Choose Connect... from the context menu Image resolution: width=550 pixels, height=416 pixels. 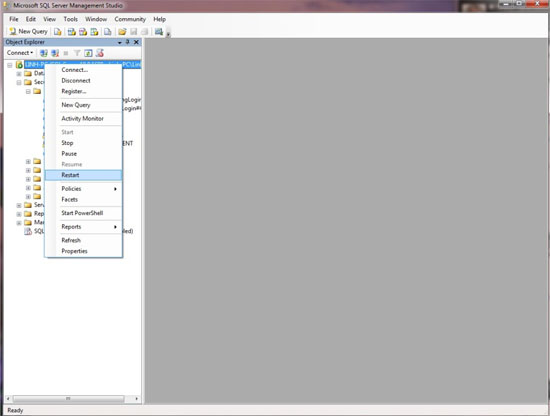[x=83, y=70]
